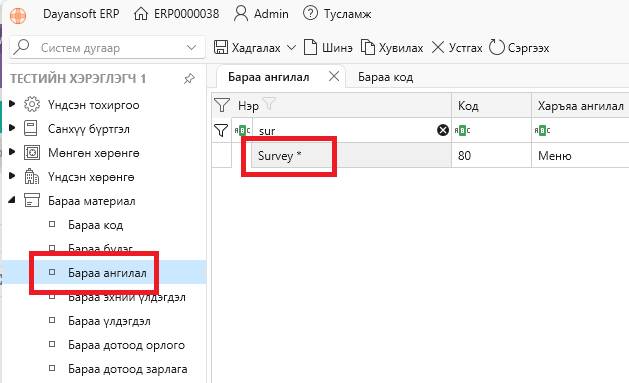Click the Мөнгөн хөрөнгө safe icon
Screen dimensions: 629x383
click(32, 152)
